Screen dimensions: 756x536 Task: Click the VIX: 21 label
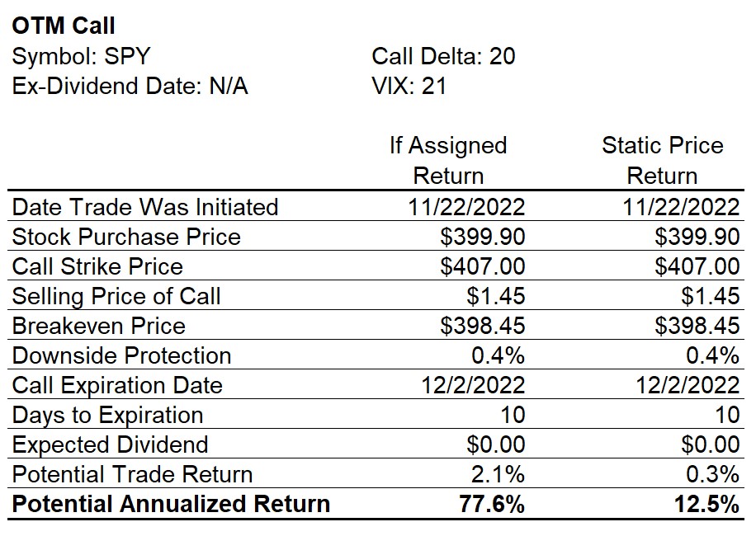coord(409,87)
